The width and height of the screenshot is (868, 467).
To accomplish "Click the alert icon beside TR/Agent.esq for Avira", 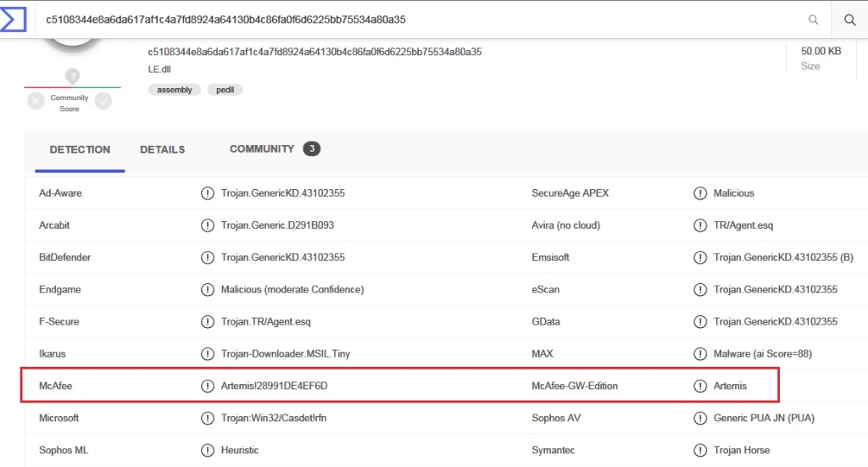I will coord(699,225).
